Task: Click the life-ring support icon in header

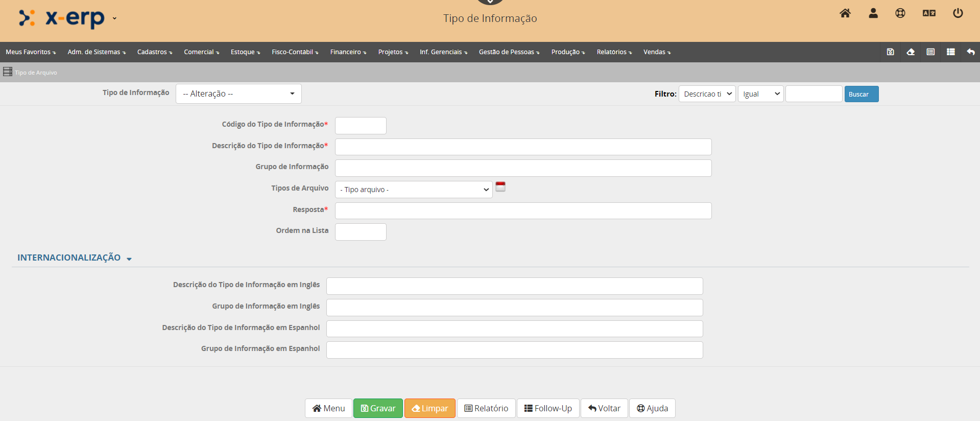Action: point(900,13)
